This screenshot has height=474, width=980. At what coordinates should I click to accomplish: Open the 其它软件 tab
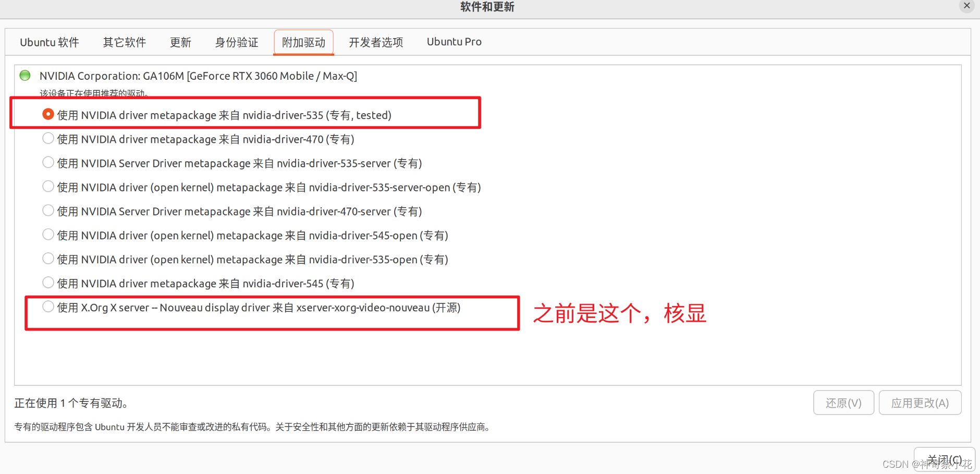point(124,42)
